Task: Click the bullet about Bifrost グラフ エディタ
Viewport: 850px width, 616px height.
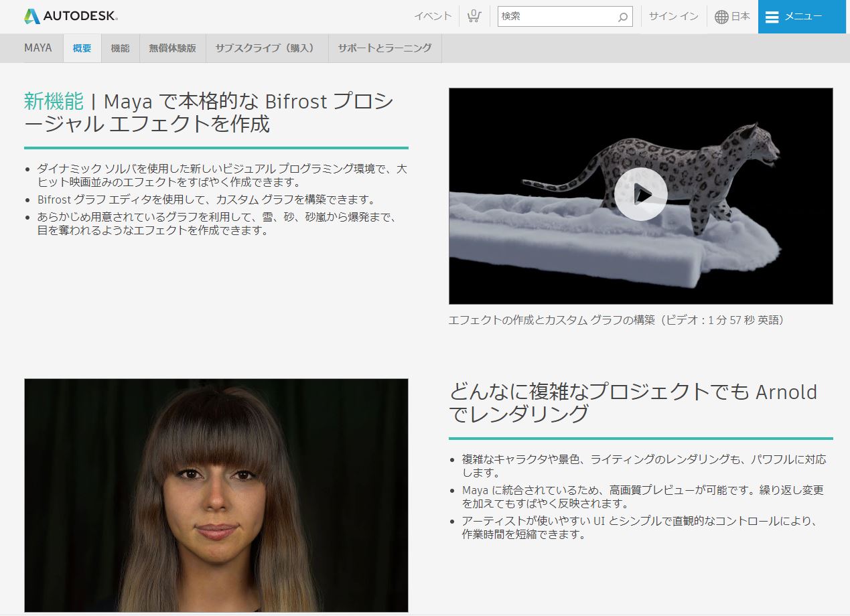Action: (206, 200)
